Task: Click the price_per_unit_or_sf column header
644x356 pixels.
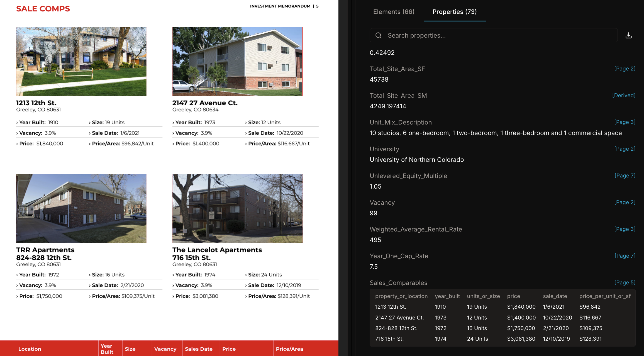Action: [x=605, y=296]
